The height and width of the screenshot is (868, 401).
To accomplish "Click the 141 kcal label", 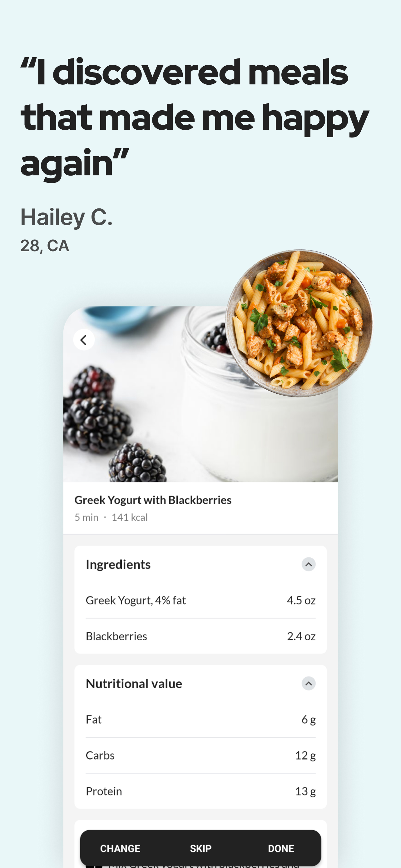I will 130,517.
